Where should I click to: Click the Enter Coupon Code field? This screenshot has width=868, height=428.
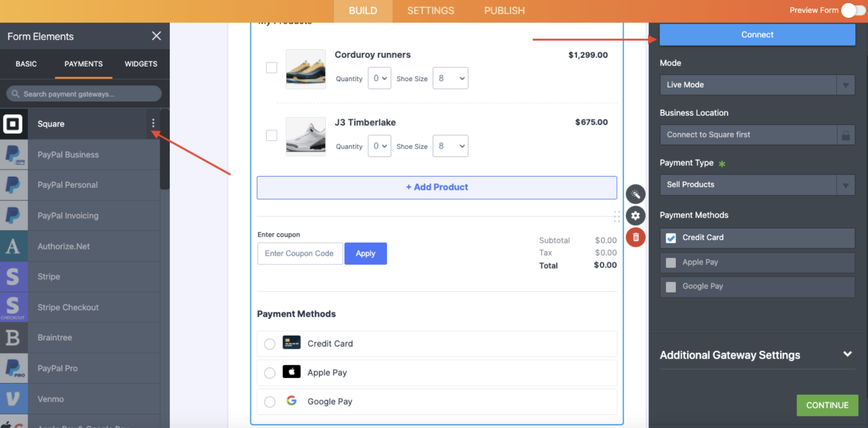[300, 253]
